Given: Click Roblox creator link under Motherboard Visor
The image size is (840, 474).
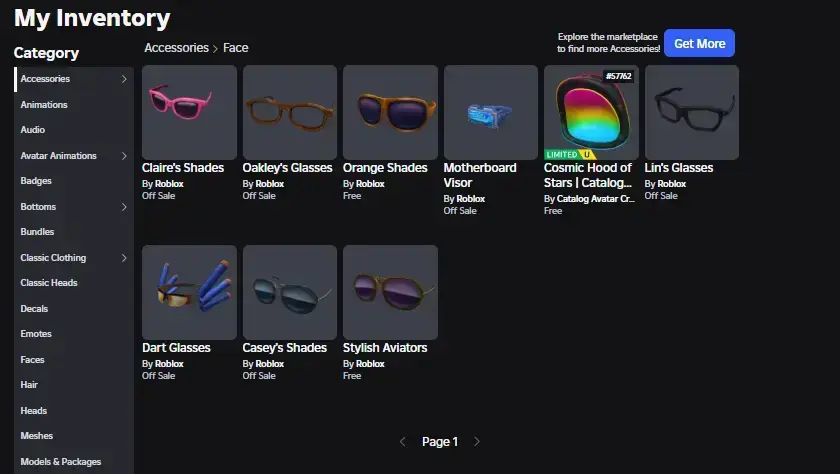Looking at the screenshot, I should [x=471, y=199].
